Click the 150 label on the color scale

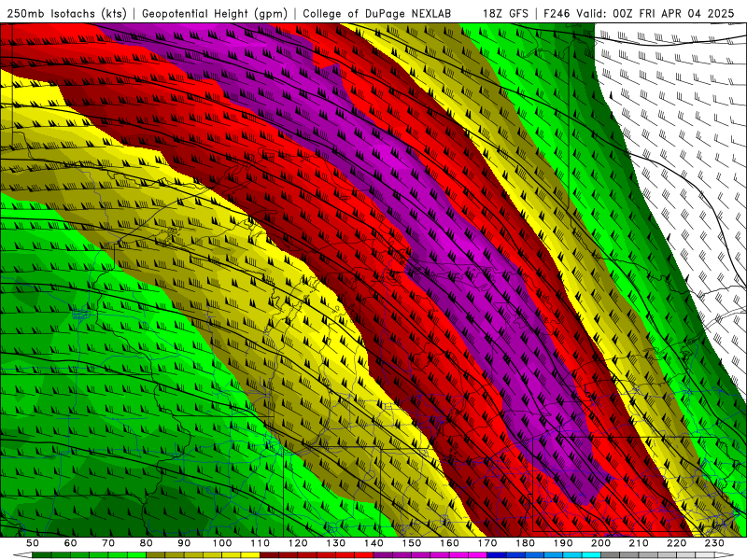(x=412, y=543)
